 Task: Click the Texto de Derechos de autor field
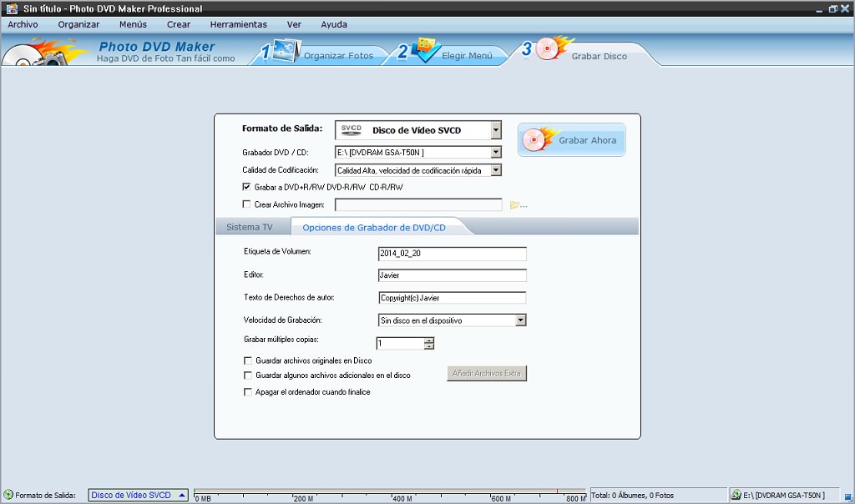click(x=452, y=298)
